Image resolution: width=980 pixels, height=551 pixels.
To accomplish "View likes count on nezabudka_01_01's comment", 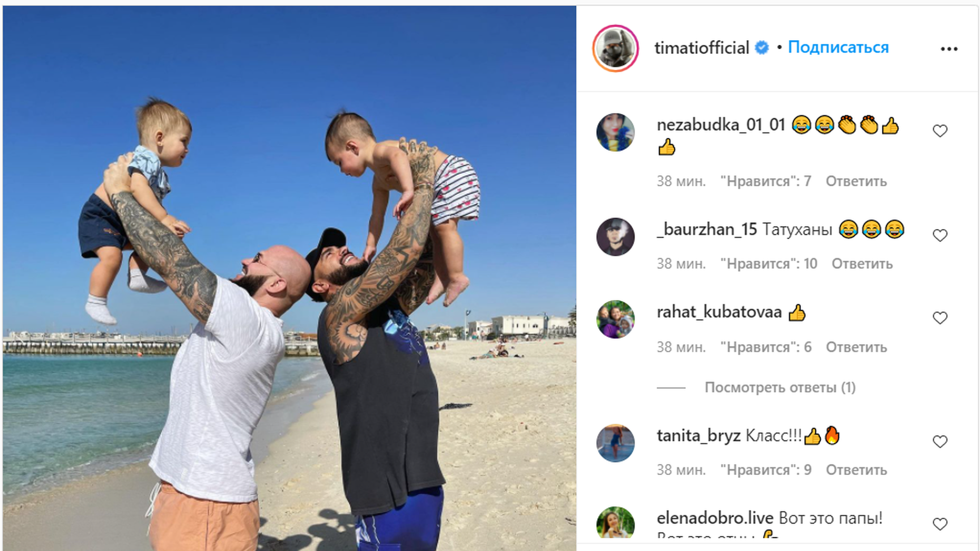I will pos(766,181).
